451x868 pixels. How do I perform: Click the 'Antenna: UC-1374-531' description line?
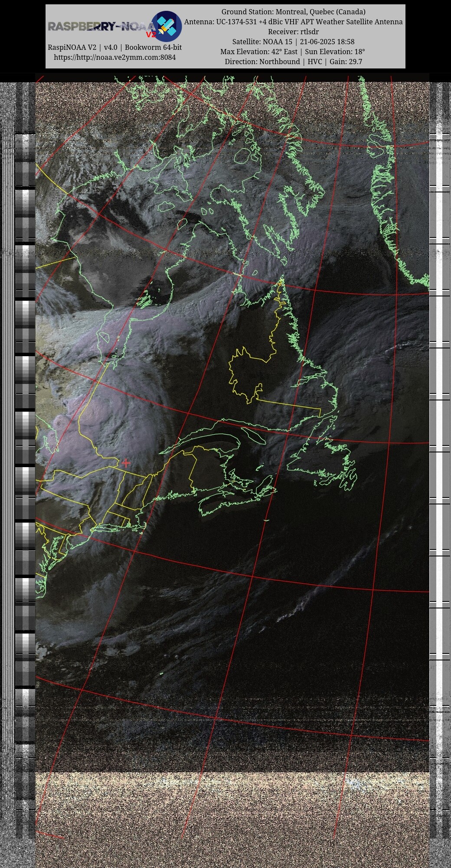tap(293, 22)
